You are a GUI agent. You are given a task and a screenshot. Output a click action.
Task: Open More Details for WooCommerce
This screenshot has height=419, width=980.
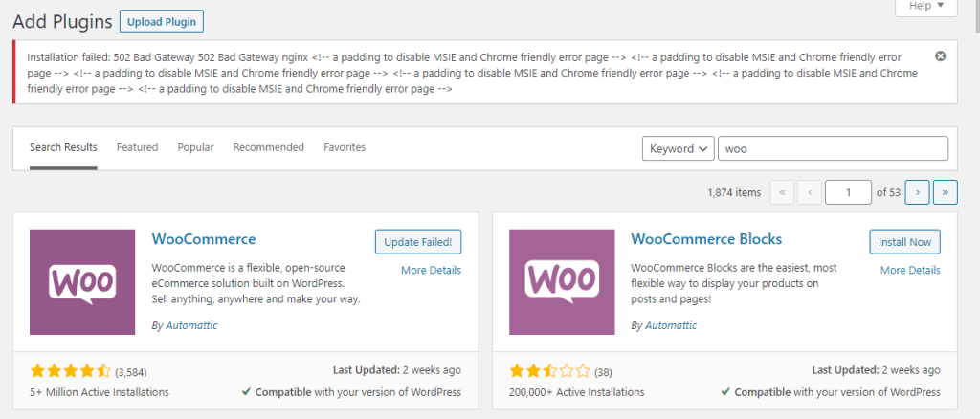click(x=432, y=271)
